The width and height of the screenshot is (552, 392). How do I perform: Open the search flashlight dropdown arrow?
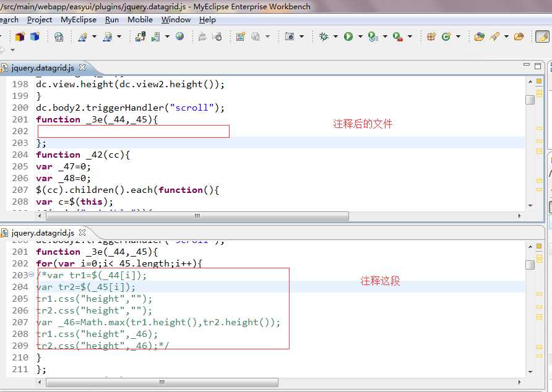click(506, 36)
